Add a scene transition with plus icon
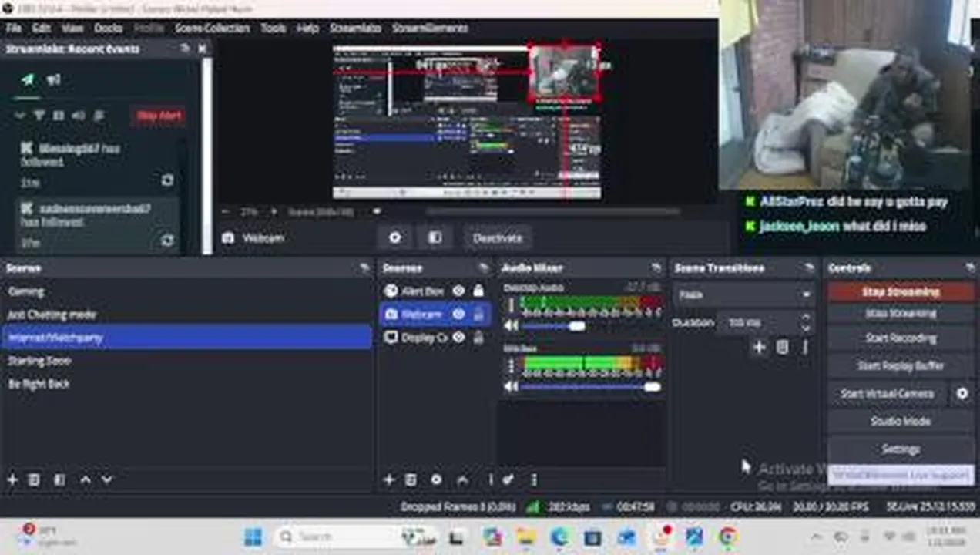Image resolution: width=980 pixels, height=555 pixels. click(x=759, y=347)
